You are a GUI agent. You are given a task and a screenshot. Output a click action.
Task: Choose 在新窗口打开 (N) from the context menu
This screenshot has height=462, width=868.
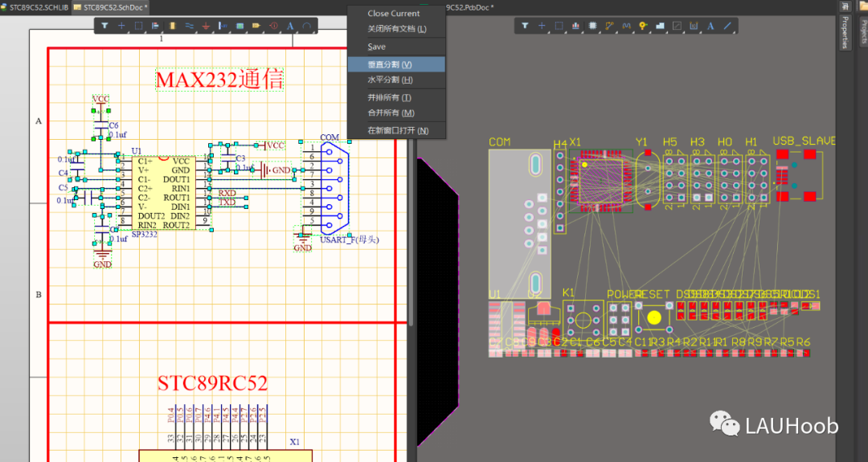(x=396, y=131)
